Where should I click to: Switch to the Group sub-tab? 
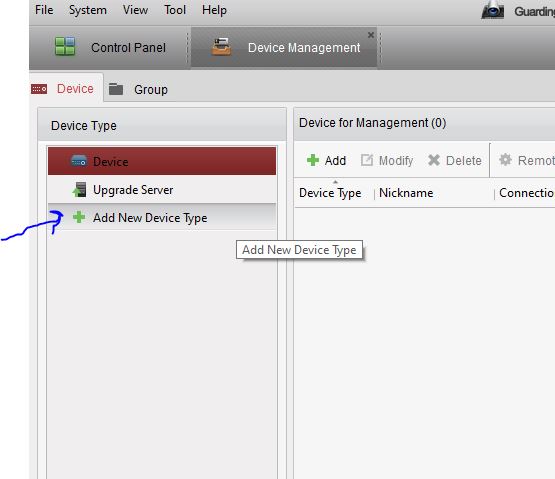(138, 89)
